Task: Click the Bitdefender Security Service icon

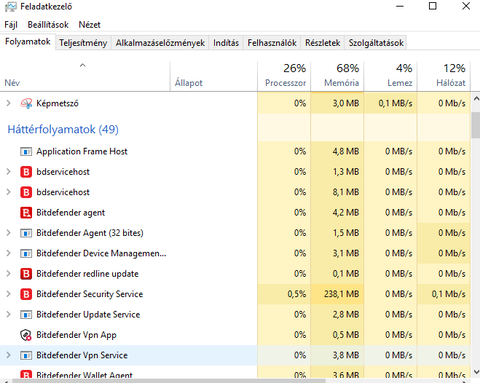Action: [26, 294]
